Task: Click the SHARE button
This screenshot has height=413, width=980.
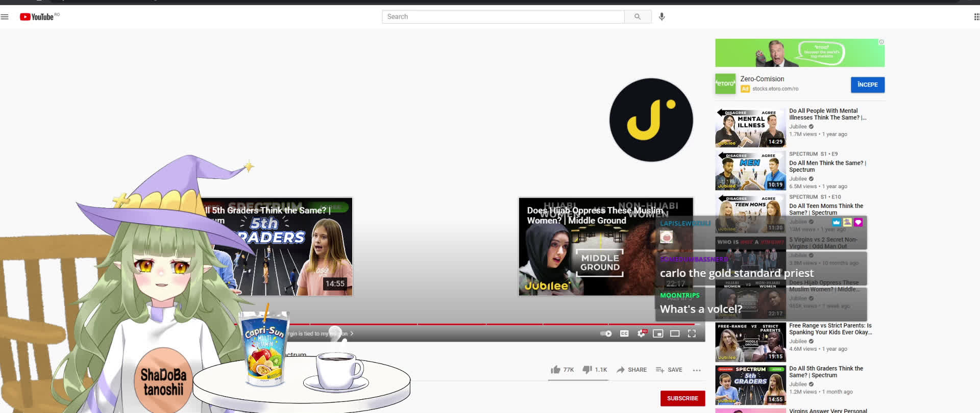Action: (631, 370)
